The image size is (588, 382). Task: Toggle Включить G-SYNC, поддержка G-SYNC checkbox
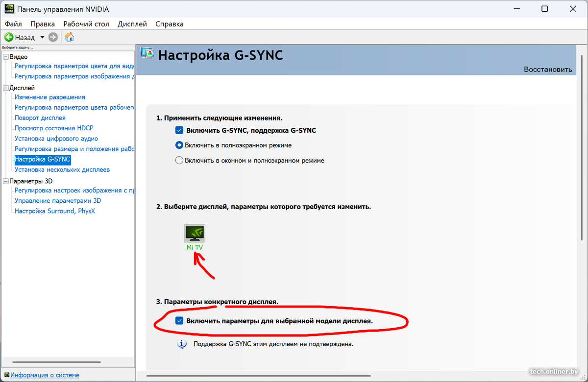tap(179, 130)
